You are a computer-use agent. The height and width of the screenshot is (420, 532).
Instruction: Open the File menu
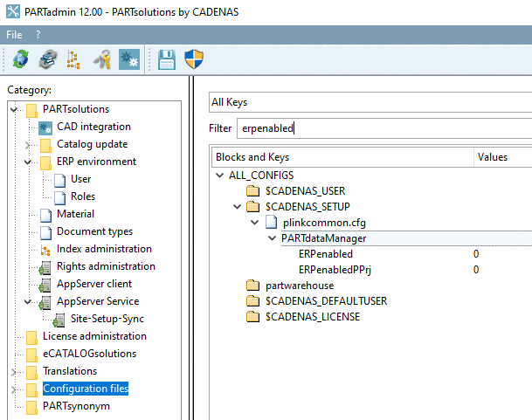click(x=14, y=34)
